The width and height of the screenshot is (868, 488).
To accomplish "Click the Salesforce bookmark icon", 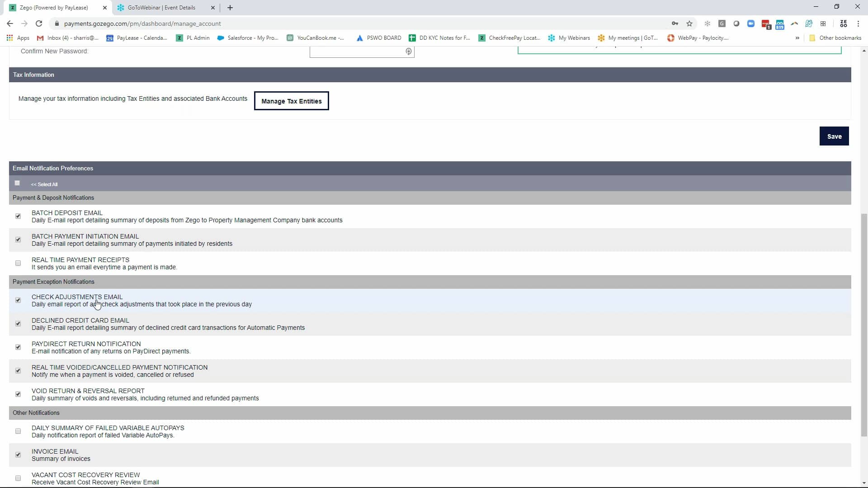I will (220, 38).
